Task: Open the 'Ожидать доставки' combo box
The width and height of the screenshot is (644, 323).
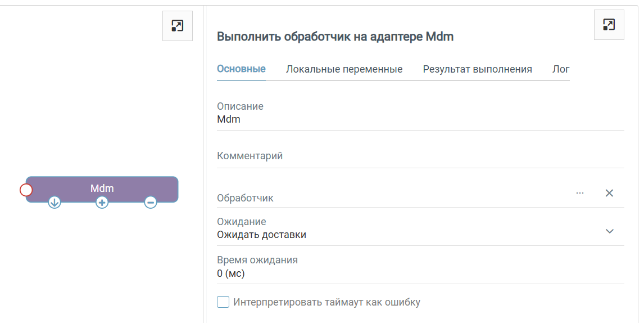Action: pos(393,235)
